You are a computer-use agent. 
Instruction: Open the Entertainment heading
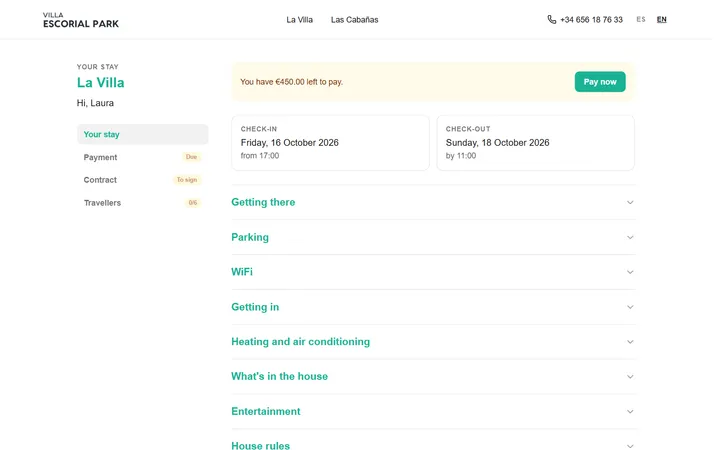click(265, 411)
